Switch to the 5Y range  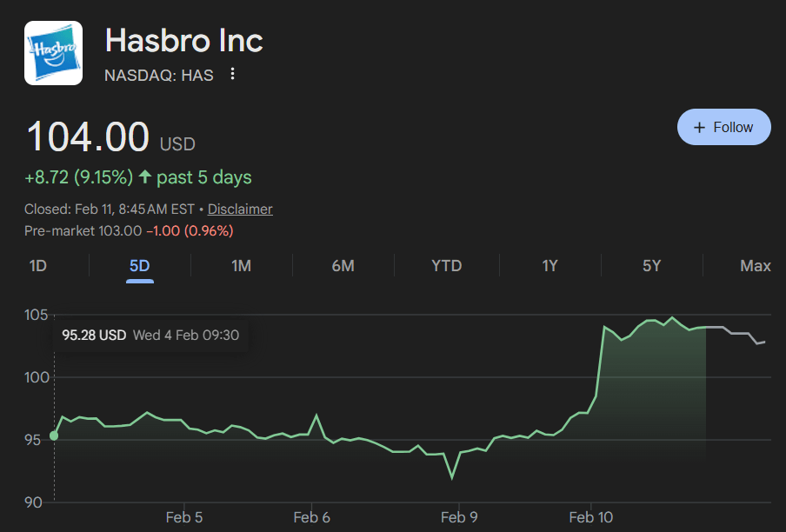tap(651, 266)
